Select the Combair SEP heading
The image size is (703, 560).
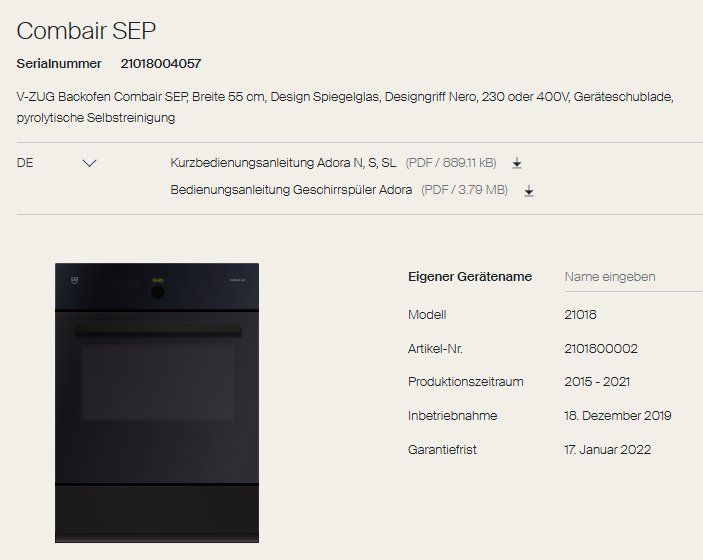coord(86,31)
